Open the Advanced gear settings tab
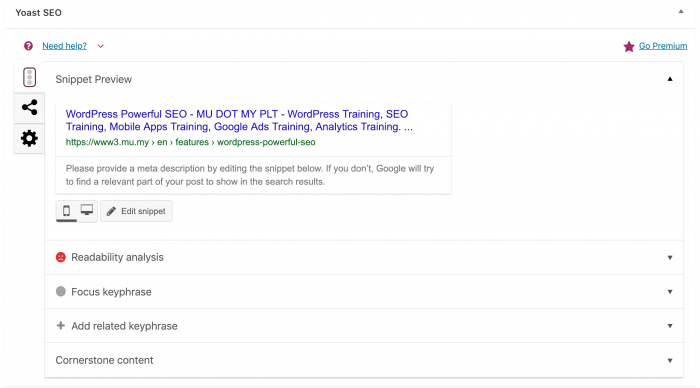 tap(29, 138)
